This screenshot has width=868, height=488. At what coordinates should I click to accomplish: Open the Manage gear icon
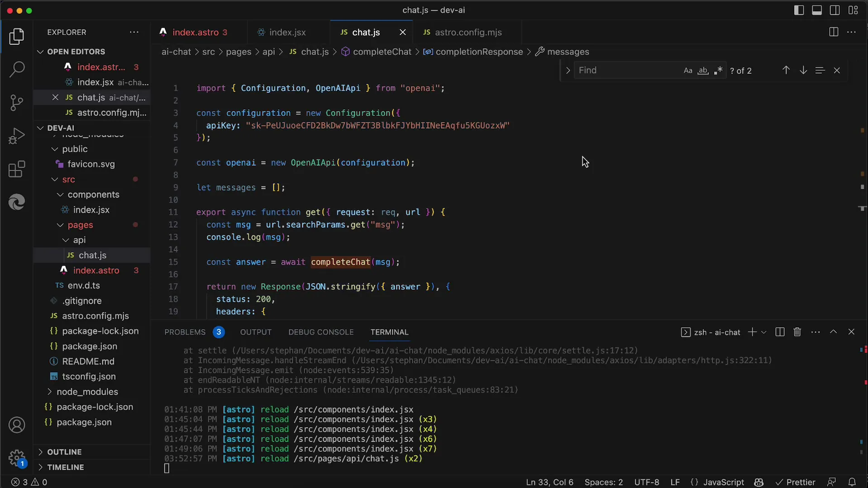[17, 458]
